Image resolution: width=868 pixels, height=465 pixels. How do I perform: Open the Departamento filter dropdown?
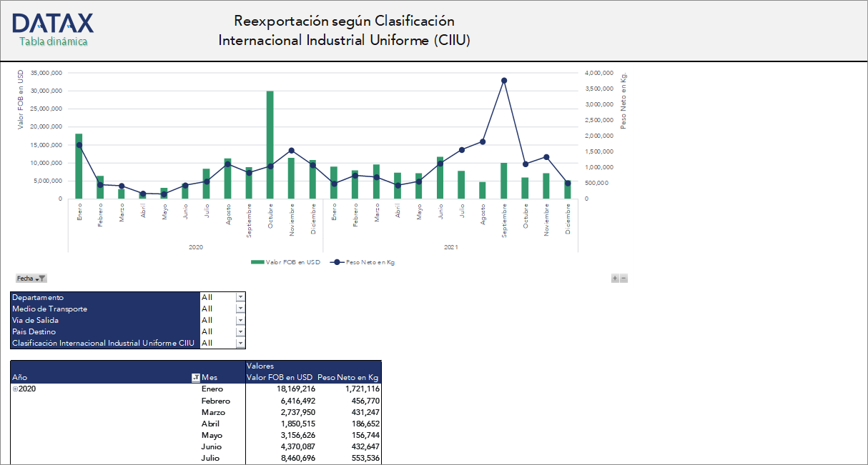[x=240, y=297]
